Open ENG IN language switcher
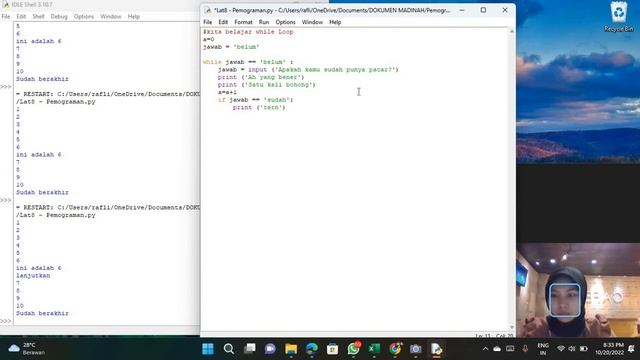This screenshot has height=360, width=640. tap(543, 349)
